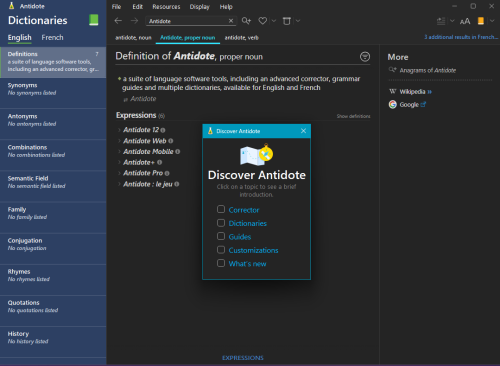500x366 pixels.
Task: Switch to the antidote, verb tab
Action: coord(241,38)
